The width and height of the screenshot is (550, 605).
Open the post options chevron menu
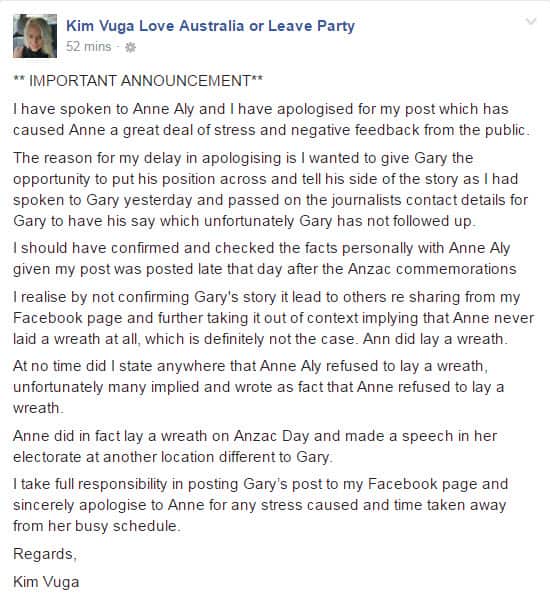(531, 21)
